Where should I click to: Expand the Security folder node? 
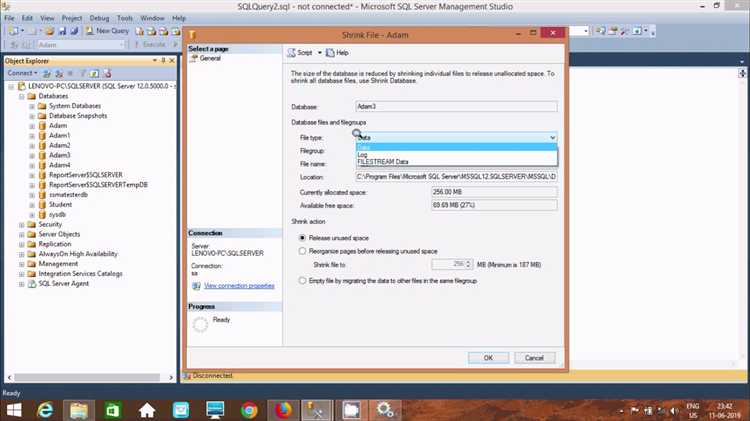[x=22, y=224]
